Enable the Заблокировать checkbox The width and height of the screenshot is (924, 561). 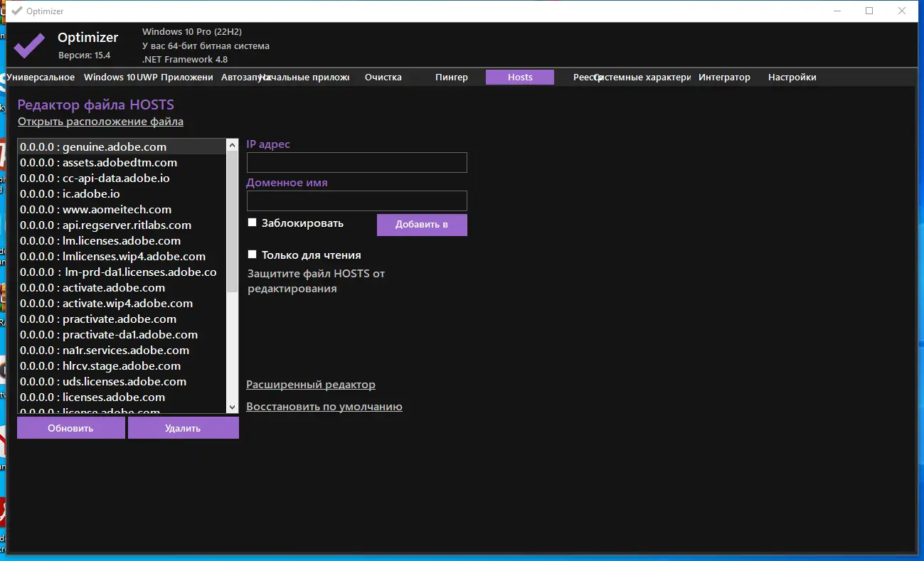[x=252, y=223]
